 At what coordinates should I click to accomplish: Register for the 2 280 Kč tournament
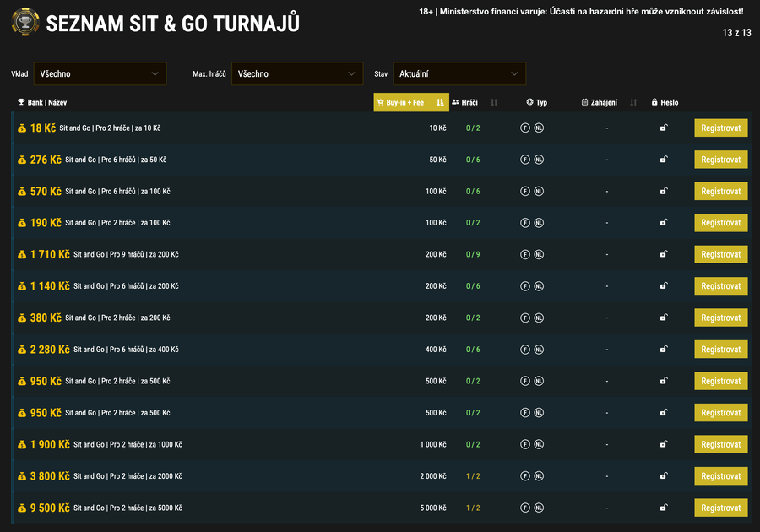pos(721,350)
